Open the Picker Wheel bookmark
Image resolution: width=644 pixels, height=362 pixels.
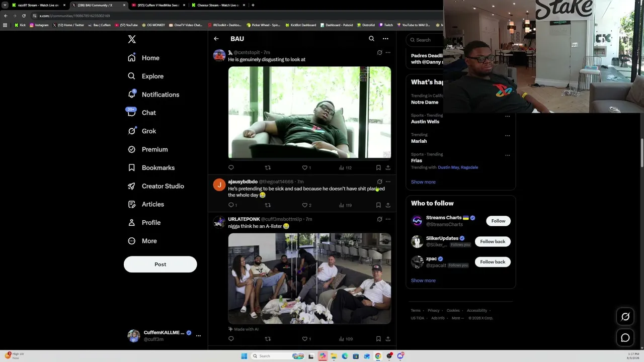pos(263,25)
